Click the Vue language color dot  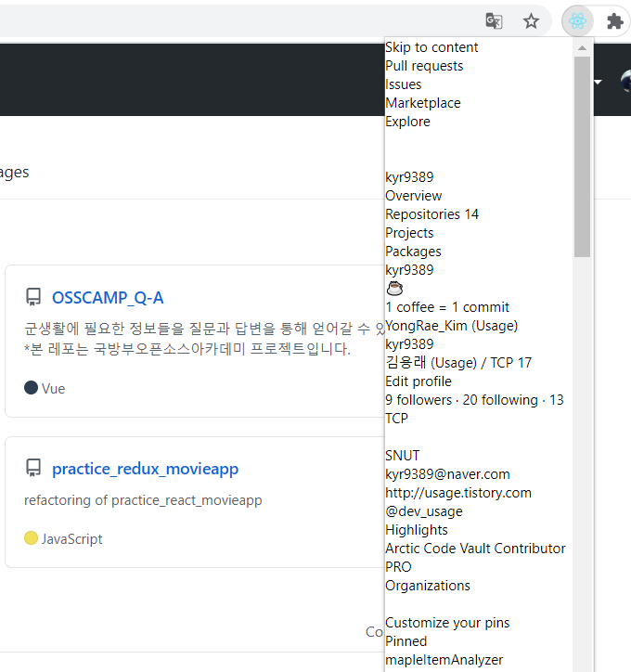click(31, 387)
